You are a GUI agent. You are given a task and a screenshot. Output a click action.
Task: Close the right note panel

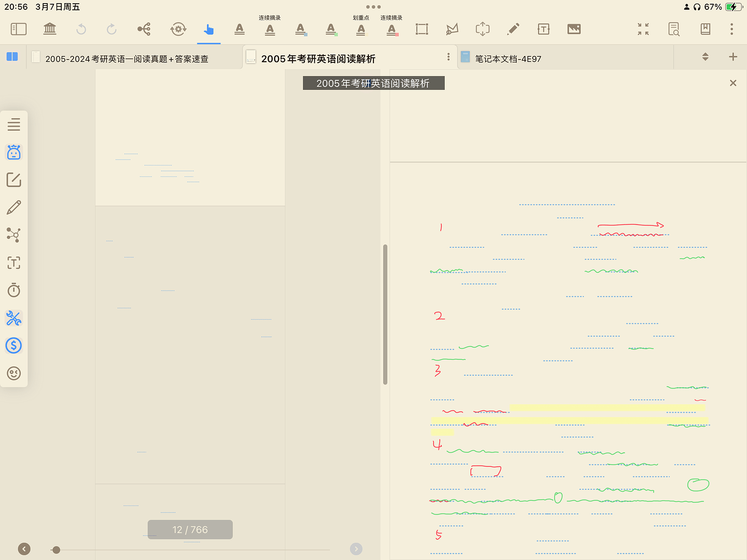pyautogui.click(x=733, y=83)
